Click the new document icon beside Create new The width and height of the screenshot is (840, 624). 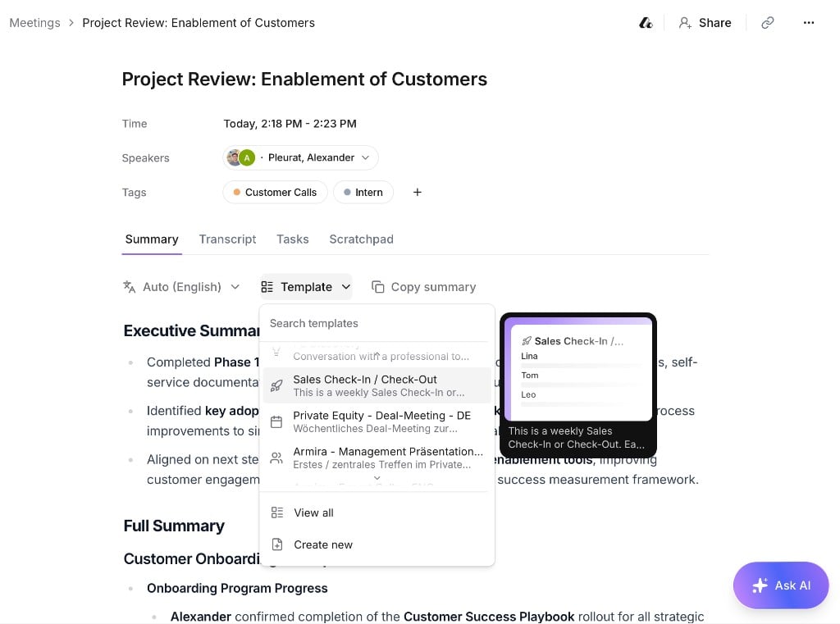(277, 544)
